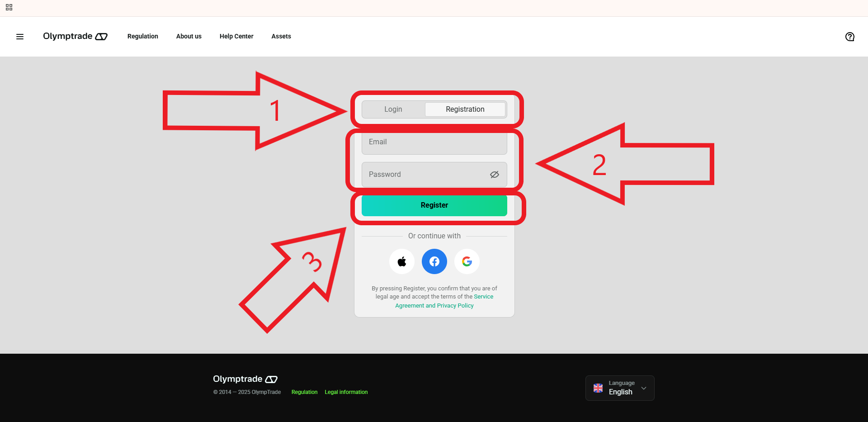Open the apps grid icon
The width and height of the screenshot is (868, 422).
click(x=9, y=7)
